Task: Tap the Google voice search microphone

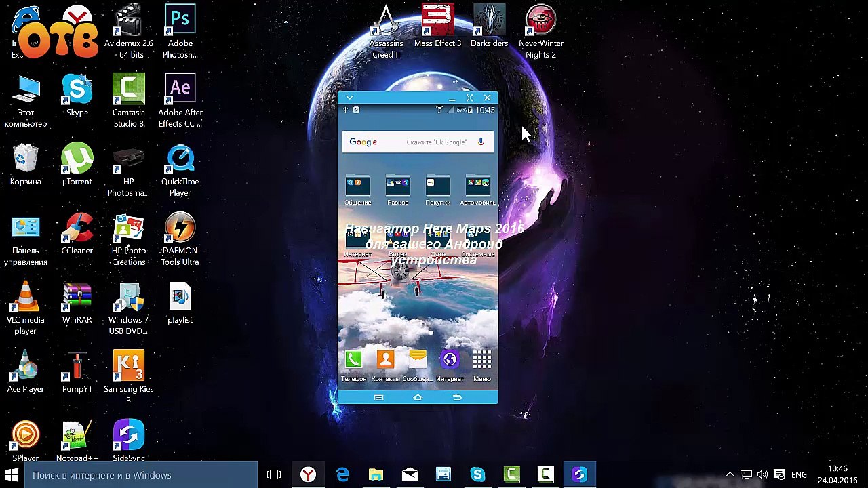Action: (481, 142)
